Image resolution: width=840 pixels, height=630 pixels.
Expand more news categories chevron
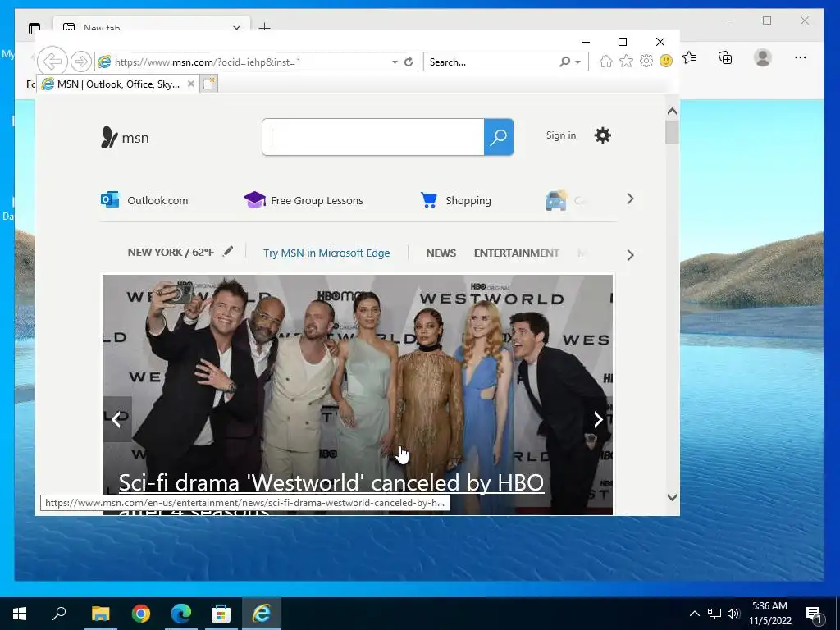[x=630, y=255]
